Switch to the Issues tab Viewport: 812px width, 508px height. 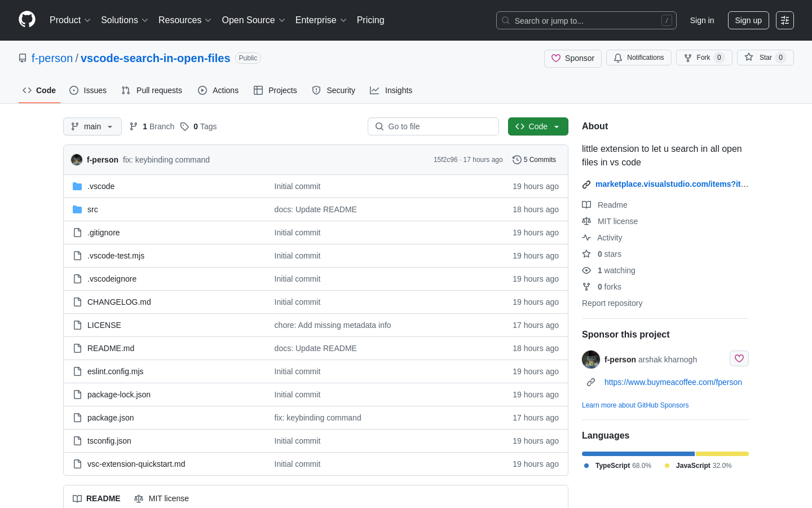click(x=88, y=90)
